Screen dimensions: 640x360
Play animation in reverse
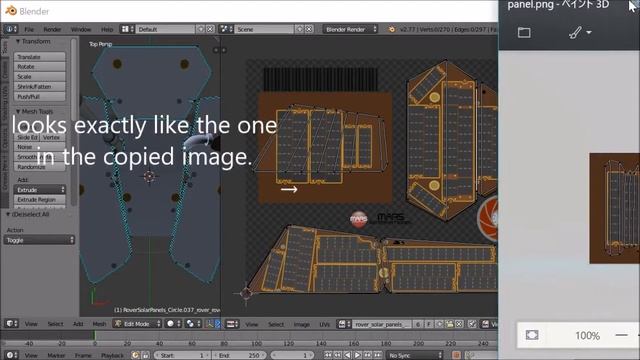pos(347,355)
